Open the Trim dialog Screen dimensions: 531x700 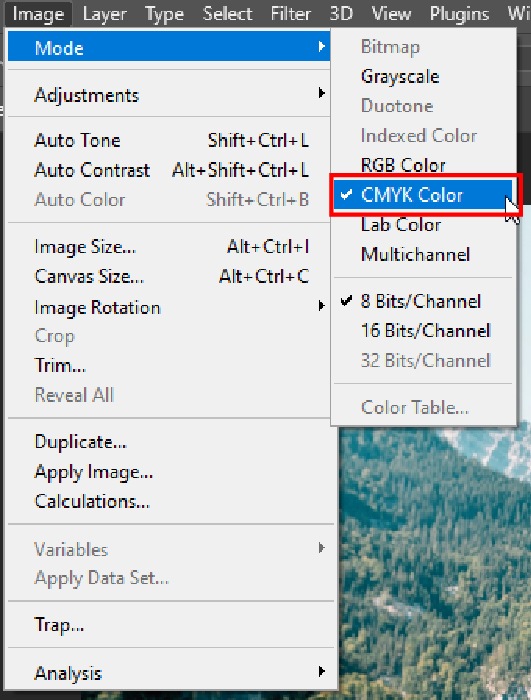coord(169,366)
